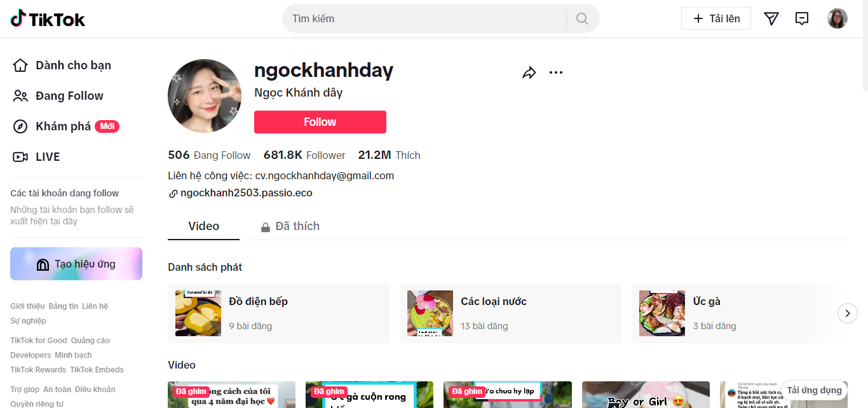Click the Tạo hiệu ứng button

(x=76, y=264)
